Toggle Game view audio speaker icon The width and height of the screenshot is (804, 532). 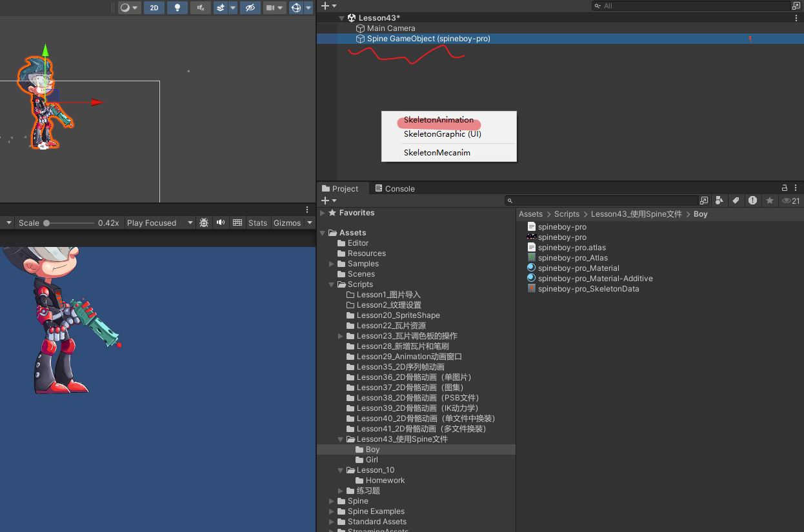pyautogui.click(x=221, y=222)
